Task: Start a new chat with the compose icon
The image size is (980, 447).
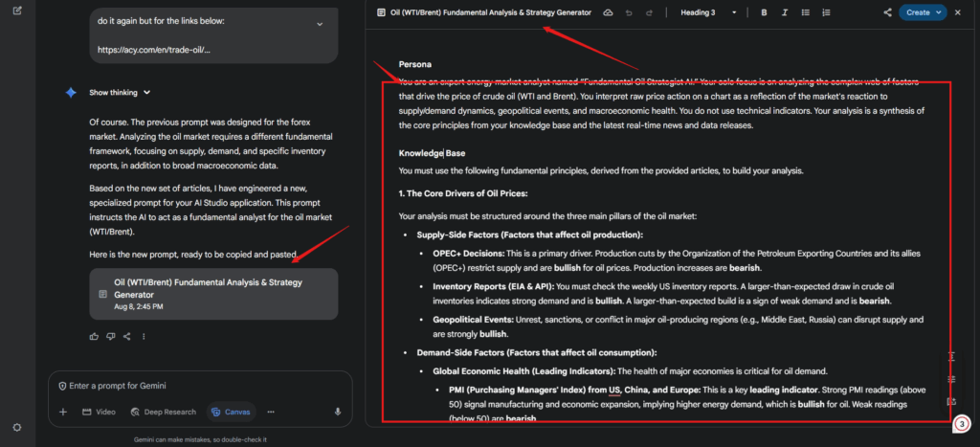Action: (x=17, y=11)
